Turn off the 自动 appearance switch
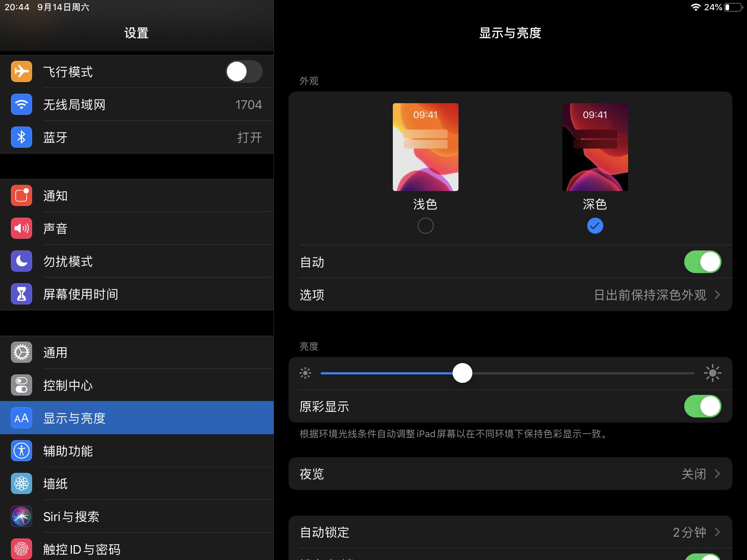747x560 pixels. [x=703, y=262]
